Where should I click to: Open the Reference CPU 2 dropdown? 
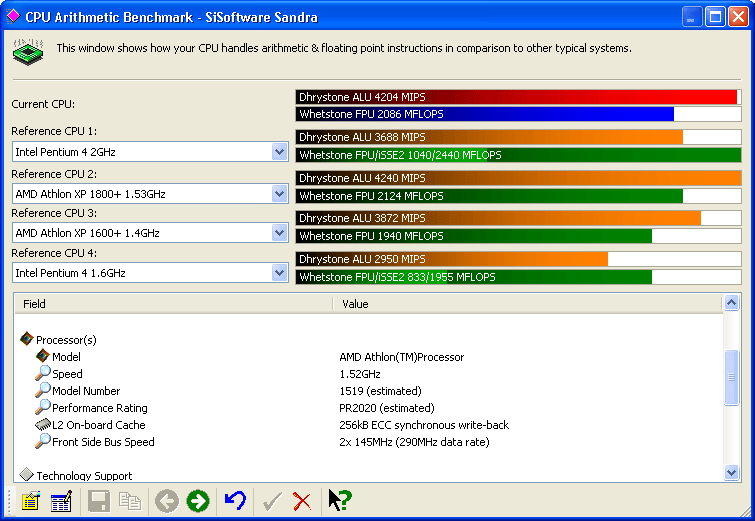[x=279, y=194]
